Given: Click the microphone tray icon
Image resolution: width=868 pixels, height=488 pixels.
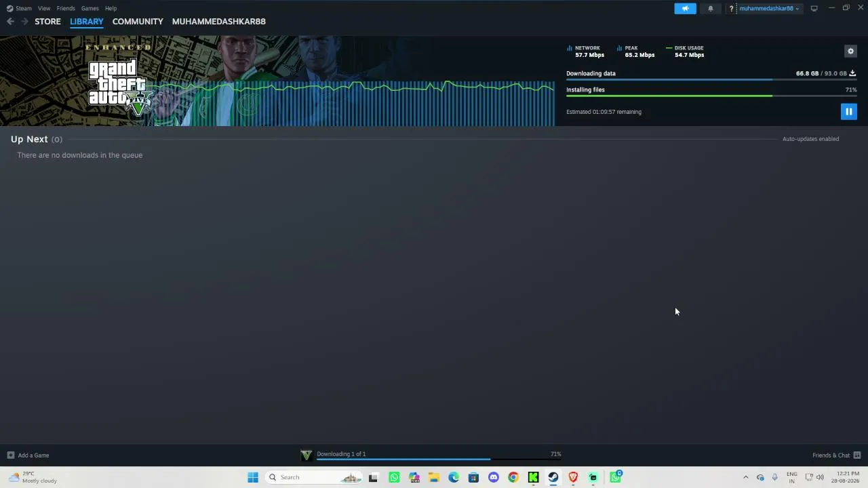Looking at the screenshot, I should coord(774,477).
